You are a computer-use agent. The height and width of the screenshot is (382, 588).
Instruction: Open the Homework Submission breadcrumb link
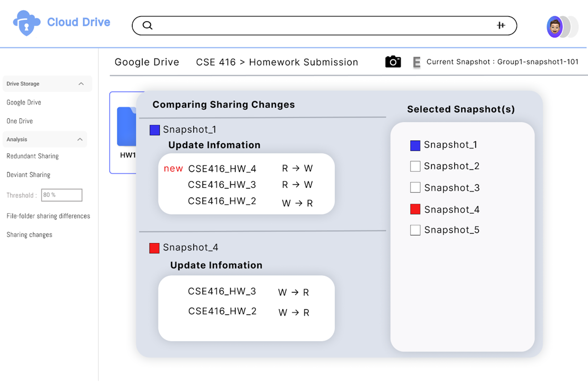click(304, 62)
